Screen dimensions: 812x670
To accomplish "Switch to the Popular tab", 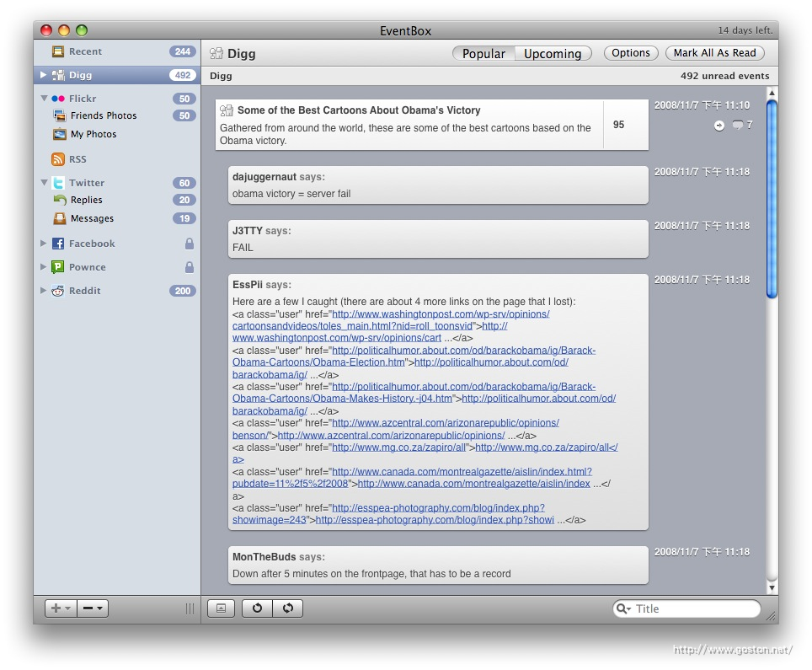I will point(483,53).
